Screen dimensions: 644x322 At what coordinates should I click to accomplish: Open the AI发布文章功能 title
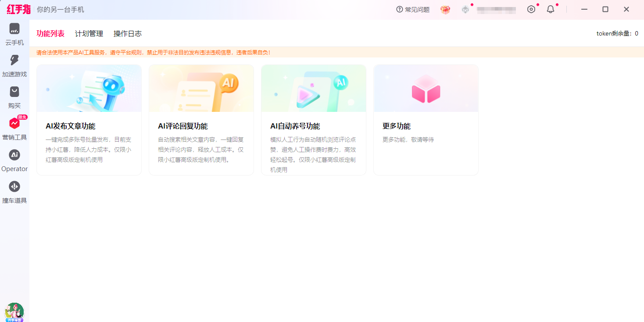(x=70, y=126)
